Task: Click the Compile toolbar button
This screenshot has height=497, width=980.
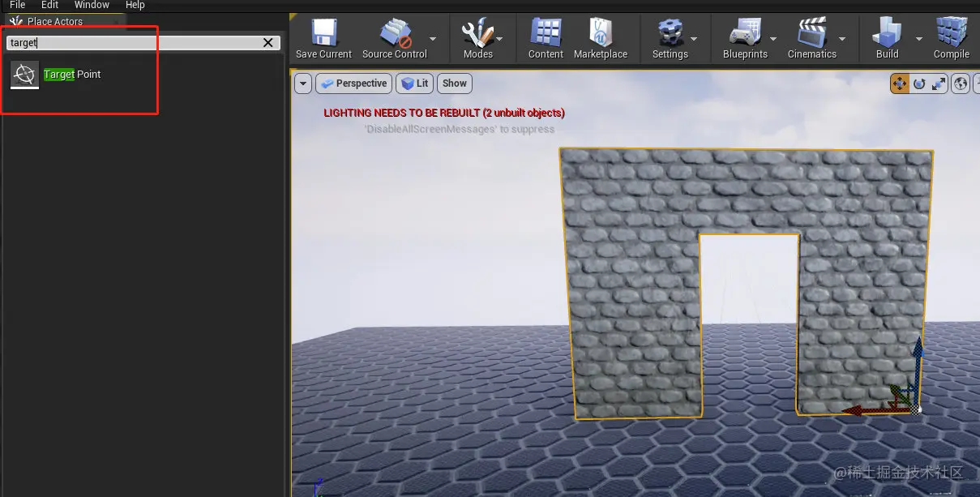Action: (x=952, y=39)
